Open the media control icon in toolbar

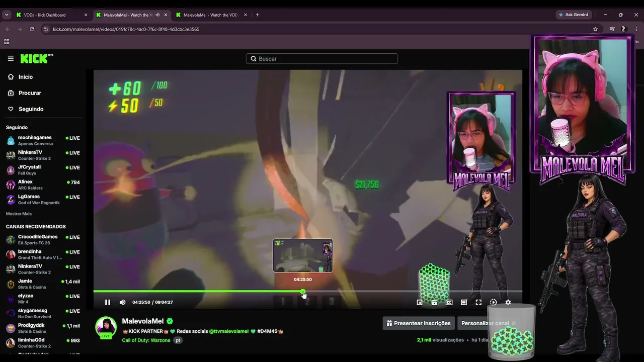tap(612, 29)
